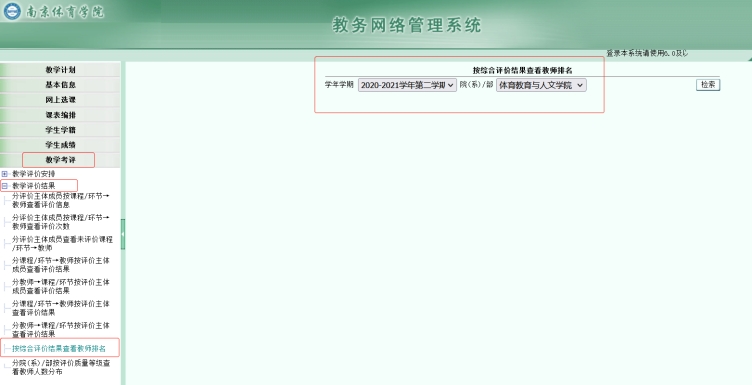Open 分评价主体成员查看未评价课程/环节→教师 item
The height and width of the screenshot is (385, 752).
(x=62, y=244)
